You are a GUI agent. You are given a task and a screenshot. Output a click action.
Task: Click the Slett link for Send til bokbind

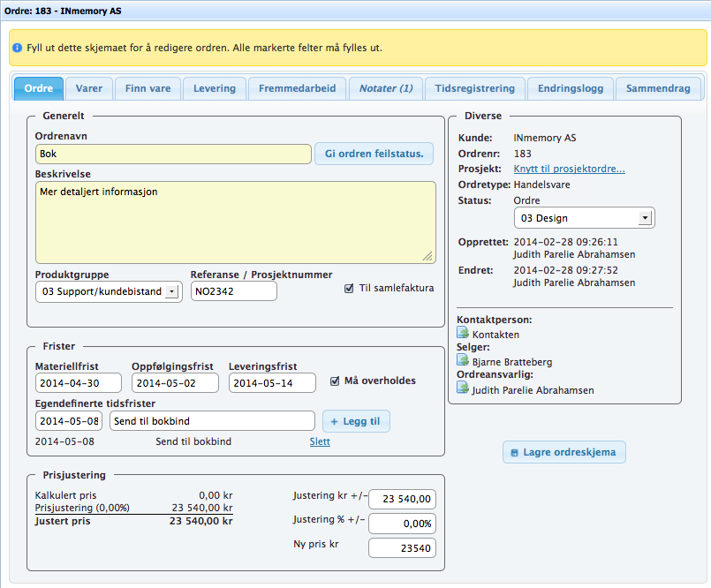[320, 441]
